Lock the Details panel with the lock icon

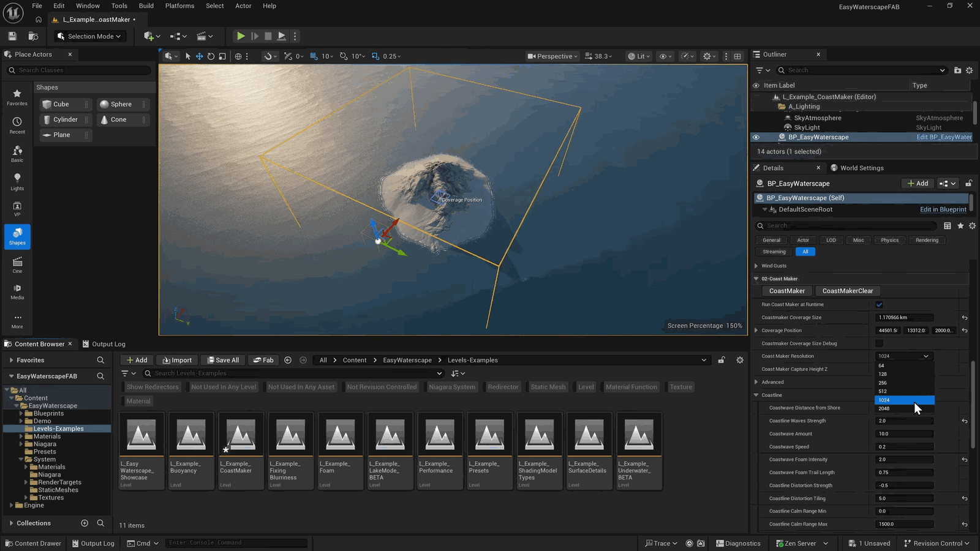pyautogui.click(x=968, y=184)
